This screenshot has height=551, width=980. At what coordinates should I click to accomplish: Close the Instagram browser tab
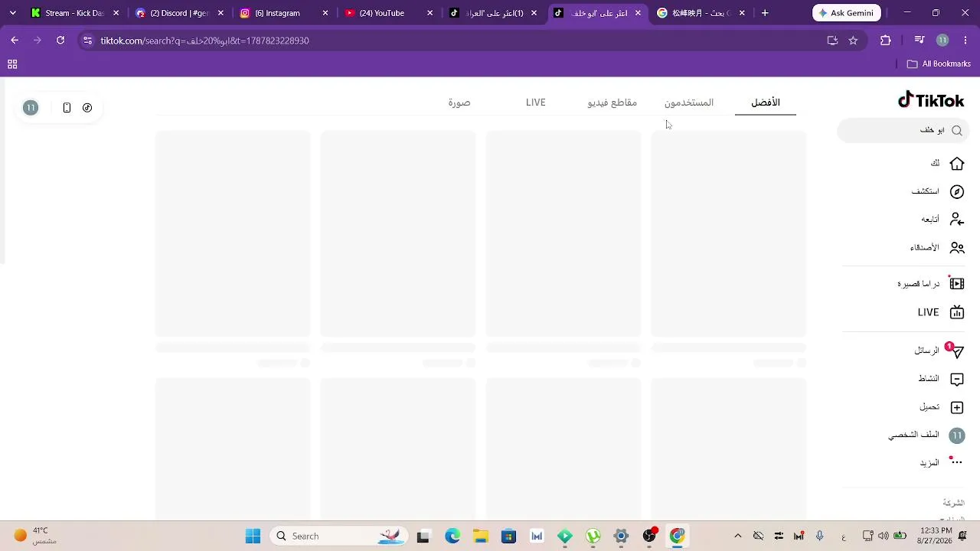pyautogui.click(x=325, y=13)
